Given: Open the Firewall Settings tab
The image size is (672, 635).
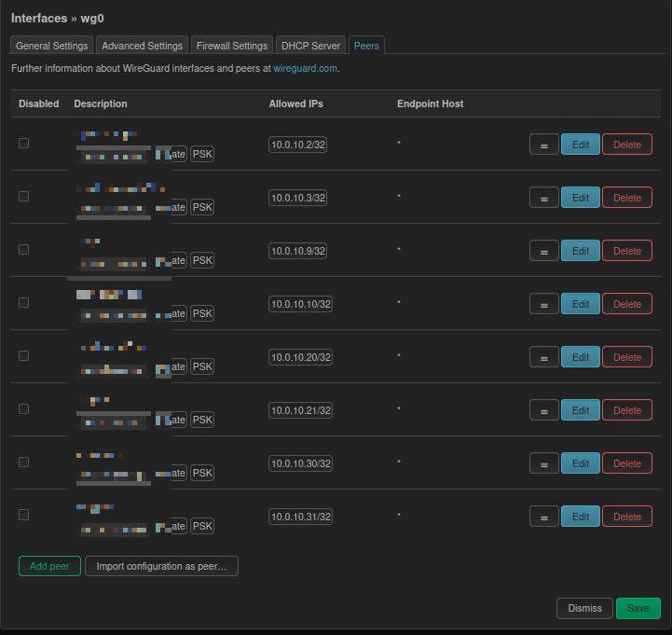Looking at the screenshot, I should [231, 46].
